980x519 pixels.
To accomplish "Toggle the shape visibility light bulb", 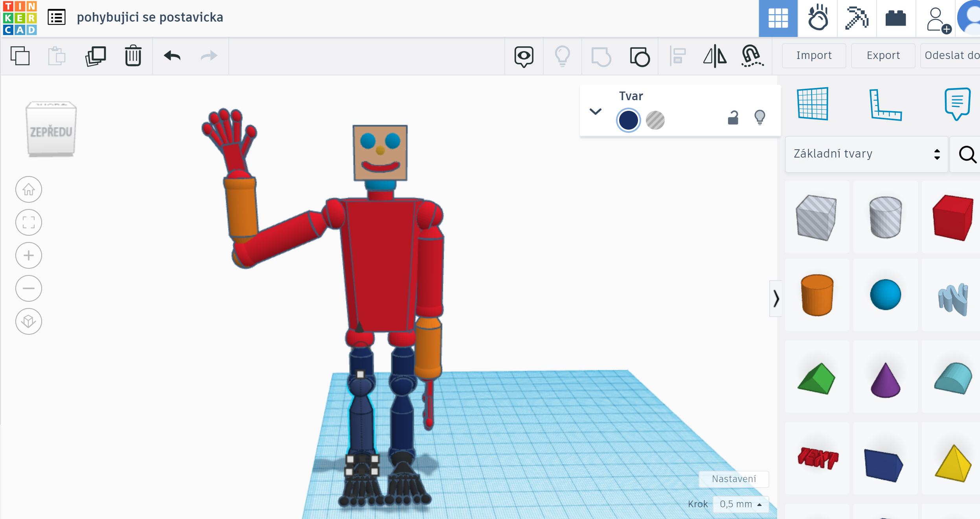I will click(759, 117).
